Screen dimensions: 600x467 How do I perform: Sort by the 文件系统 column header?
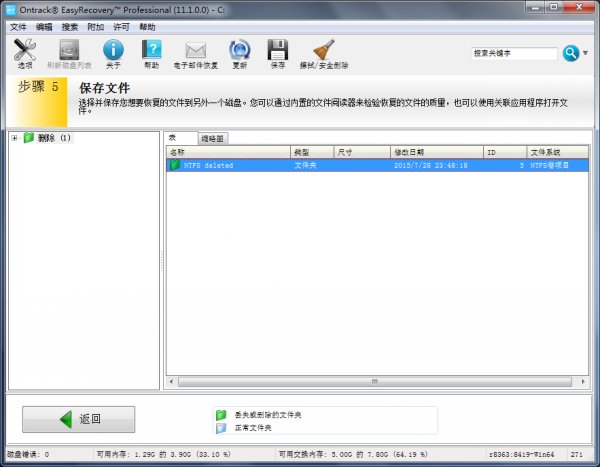[x=558, y=152]
